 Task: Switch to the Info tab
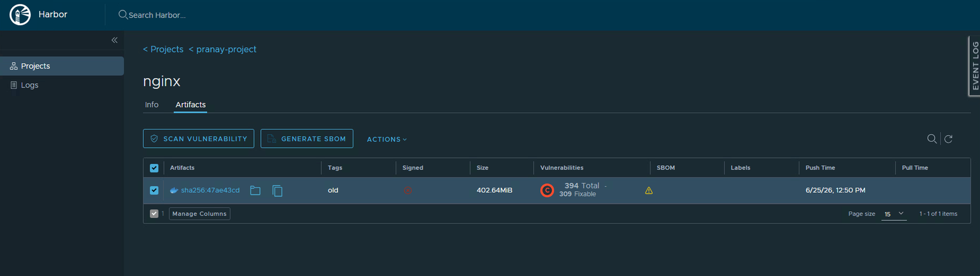[x=151, y=105]
